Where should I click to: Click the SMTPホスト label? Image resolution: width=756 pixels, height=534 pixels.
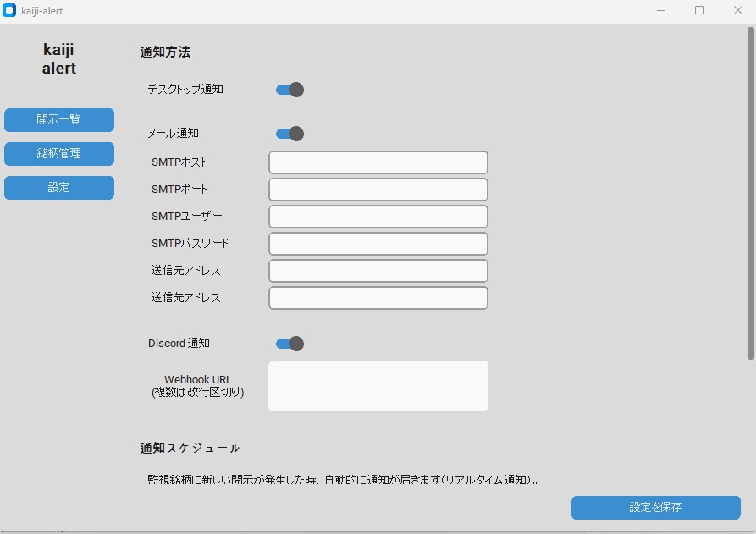click(x=179, y=162)
